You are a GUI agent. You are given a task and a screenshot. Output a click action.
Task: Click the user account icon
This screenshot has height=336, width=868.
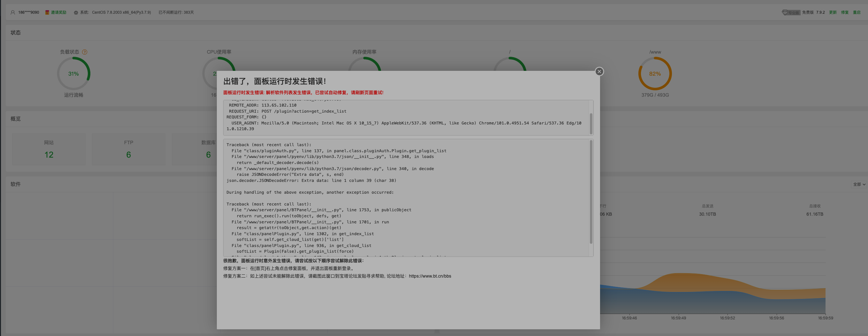[13, 12]
